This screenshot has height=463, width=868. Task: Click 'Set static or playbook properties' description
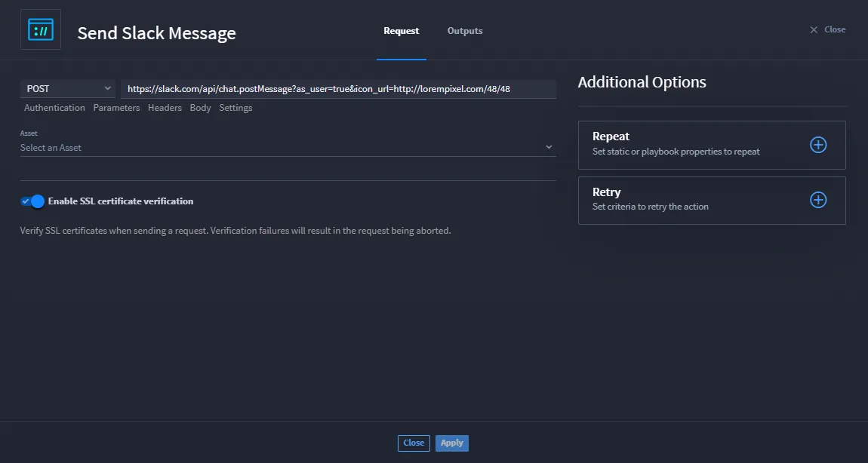pyautogui.click(x=676, y=152)
